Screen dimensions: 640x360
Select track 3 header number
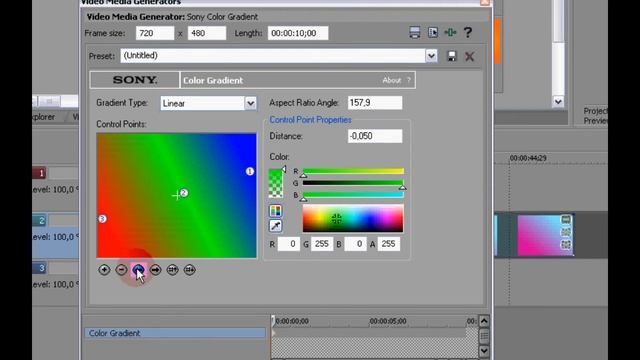40,268
